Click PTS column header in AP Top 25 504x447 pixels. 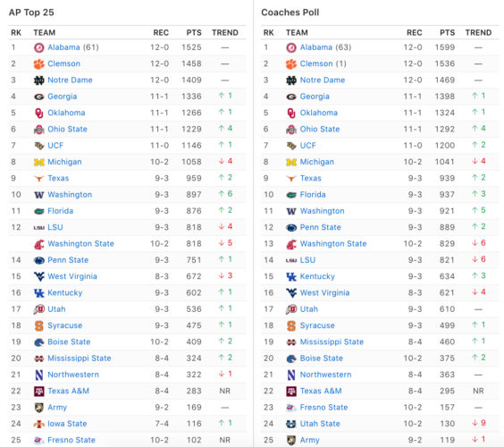coord(194,32)
